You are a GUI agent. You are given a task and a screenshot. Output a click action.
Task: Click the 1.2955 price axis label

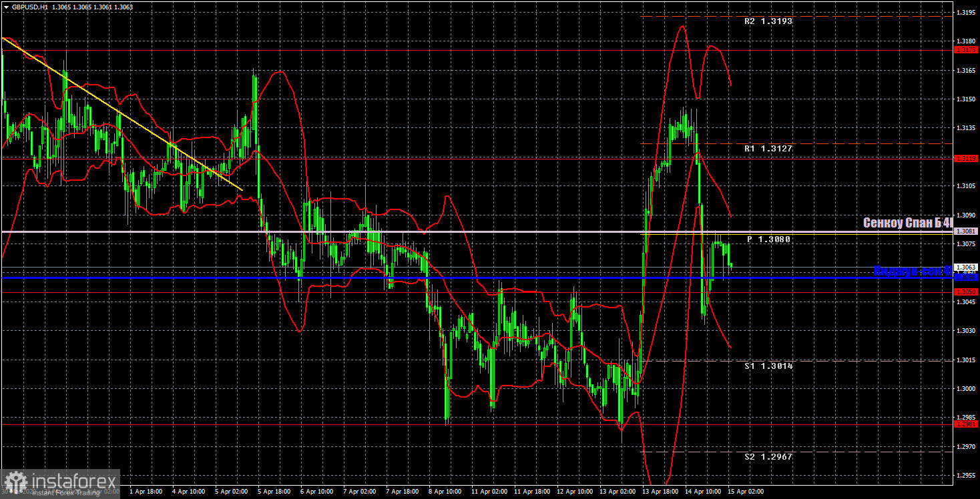pyautogui.click(x=967, y=476)
